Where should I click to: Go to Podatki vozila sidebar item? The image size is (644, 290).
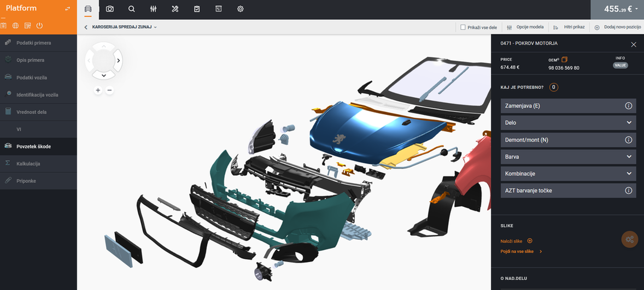32,78
